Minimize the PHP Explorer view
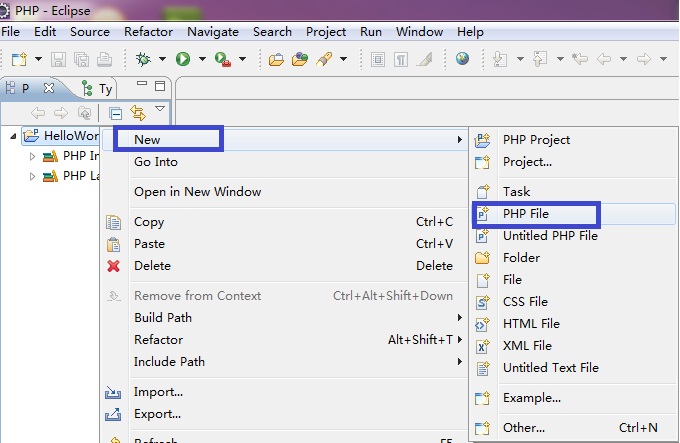 (142, 84)
